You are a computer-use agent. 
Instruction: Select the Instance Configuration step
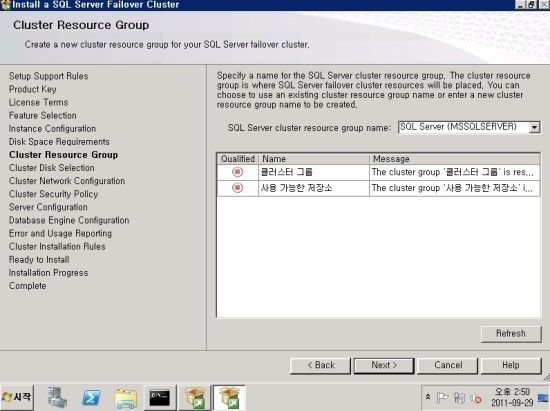click(52, 129)
